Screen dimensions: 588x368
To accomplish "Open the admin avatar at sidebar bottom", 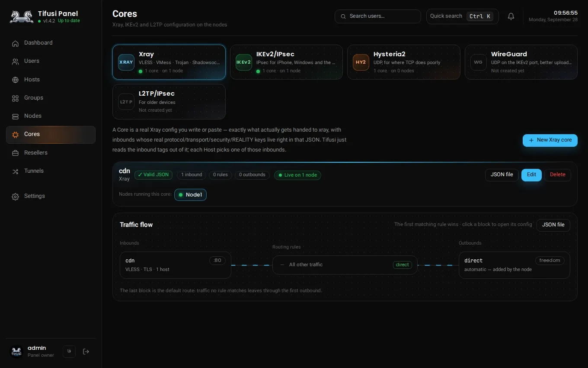I will pyautogui.click(x=16, y=352).
